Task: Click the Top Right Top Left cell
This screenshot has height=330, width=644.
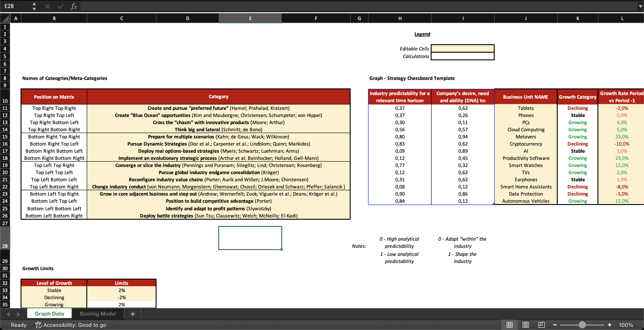Action: [x=54, y=115]
